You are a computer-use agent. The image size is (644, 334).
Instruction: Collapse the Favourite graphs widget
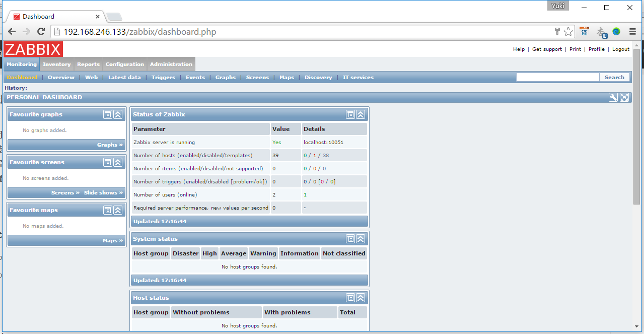(118, 114)
